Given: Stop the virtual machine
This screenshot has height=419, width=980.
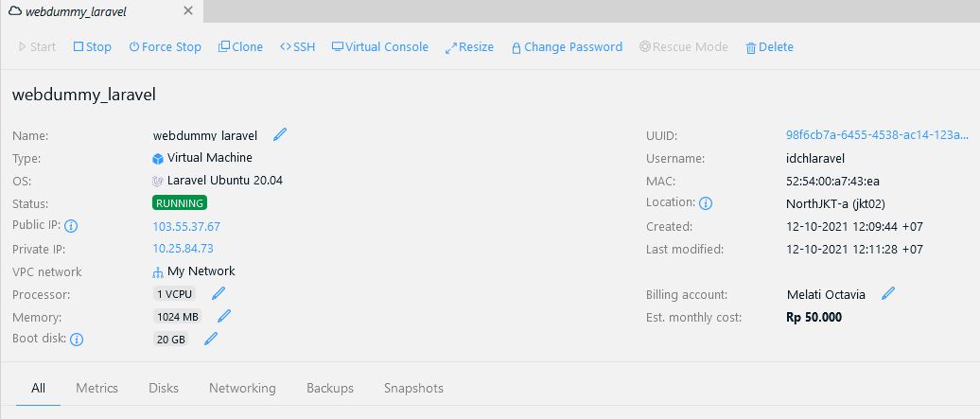Looking at the screenshot, I should [x=92, y=47].
